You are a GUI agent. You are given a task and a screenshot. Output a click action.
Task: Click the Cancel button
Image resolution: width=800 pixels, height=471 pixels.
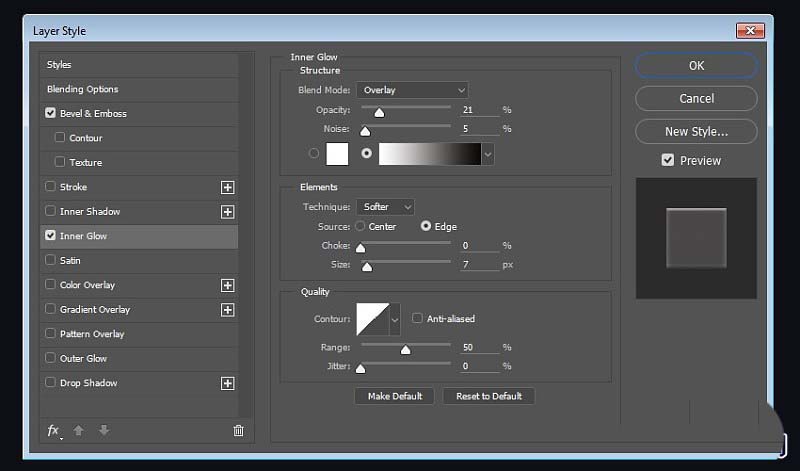click(696, 98)
